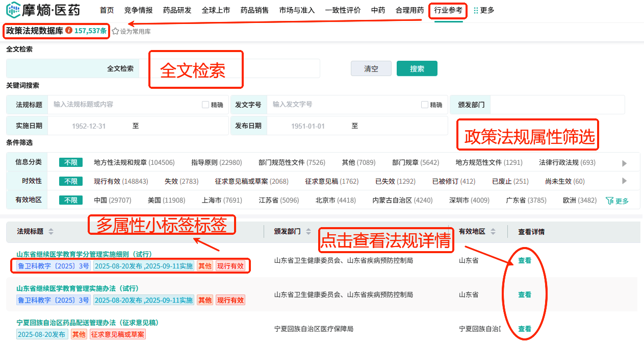The width and height of the screenshot is (644, 344).
Task: Click the 摩熵医药 logo icon
Action: (x=13, y=10)
